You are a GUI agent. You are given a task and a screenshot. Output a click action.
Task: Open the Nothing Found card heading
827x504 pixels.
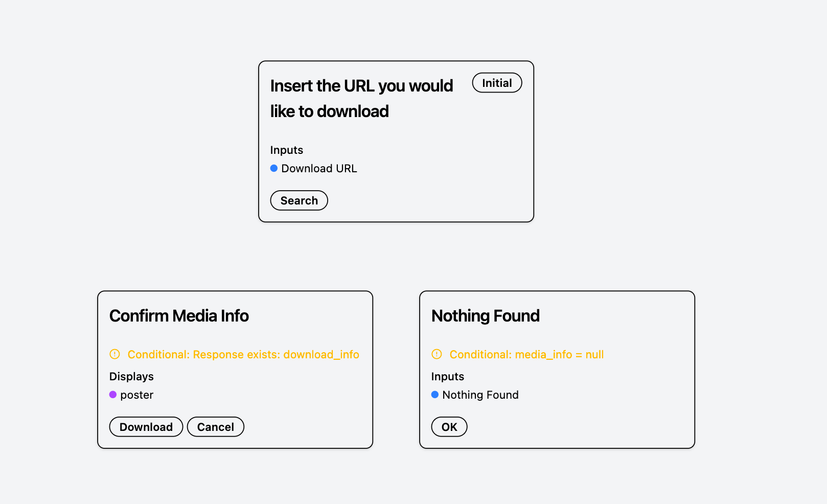point(486,316)
